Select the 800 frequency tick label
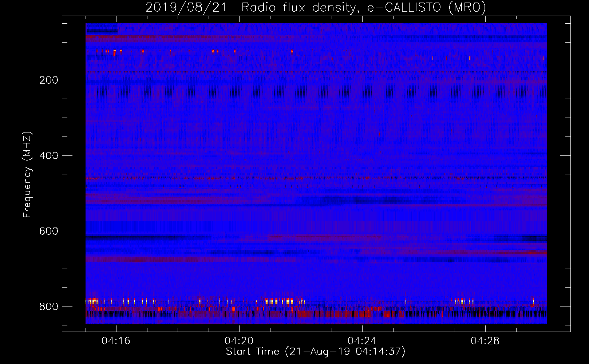Viewport: 589px width, 364px height. coord(48,306)
